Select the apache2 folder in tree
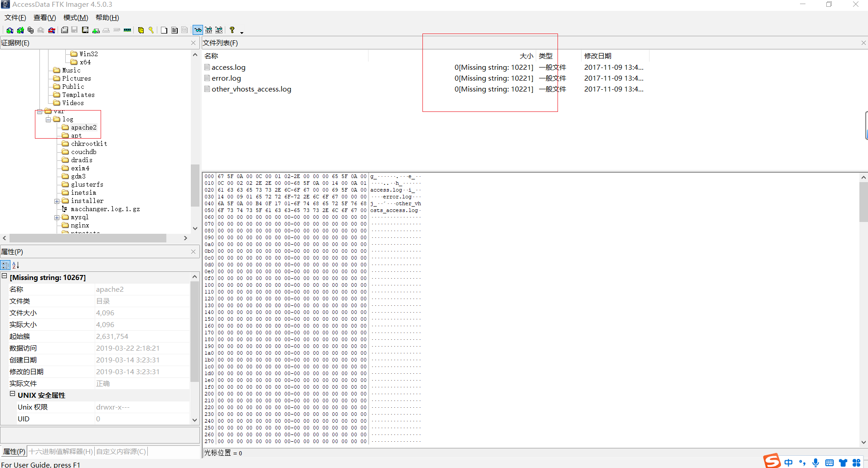The width and height of the screenshot is (868, 468). coord(83,128)
